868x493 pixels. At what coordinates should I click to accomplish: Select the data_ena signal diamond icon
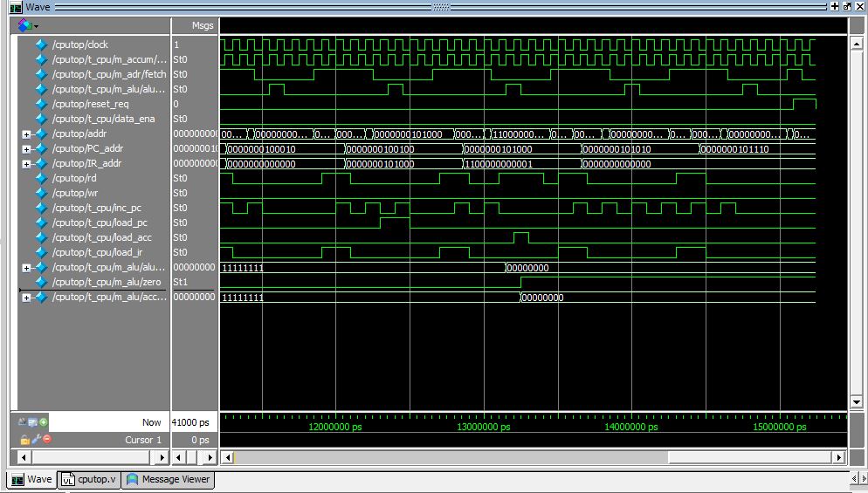(42, 119)
